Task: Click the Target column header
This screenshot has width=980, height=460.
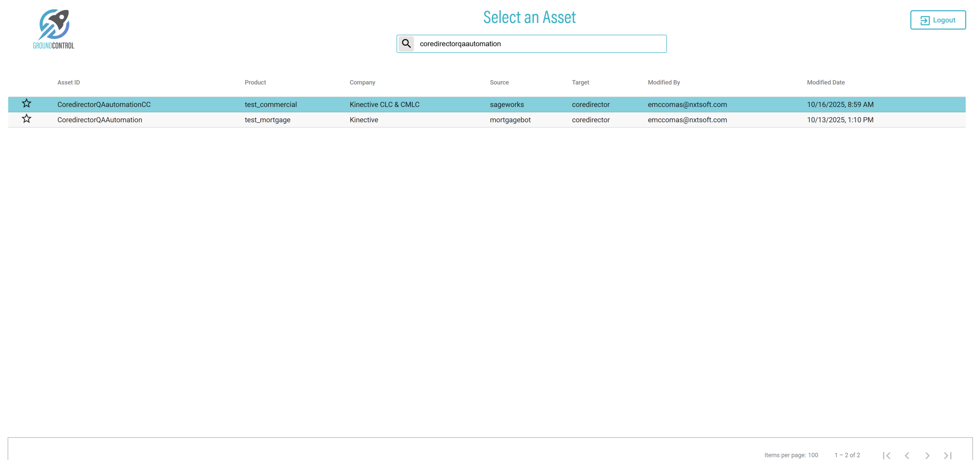Action: tap(580, 82)
